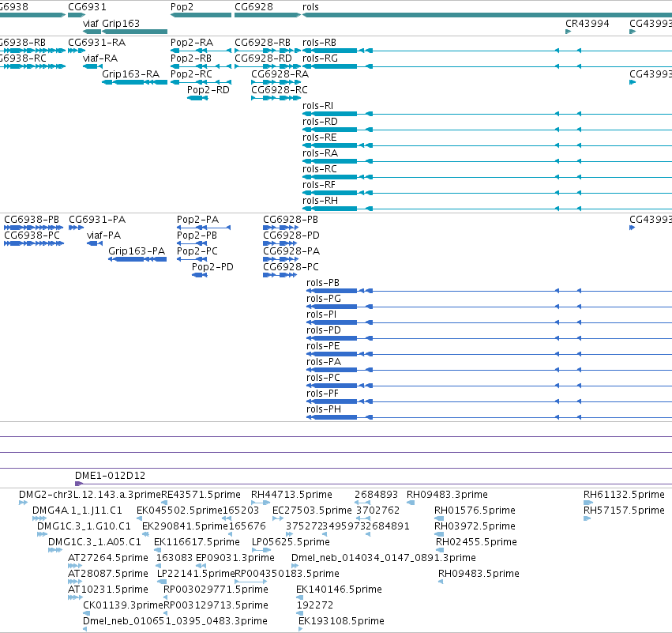Open the RH57157.5prime EST label
This screenshot has height=633, width=672.
click(x=624, y=511)
